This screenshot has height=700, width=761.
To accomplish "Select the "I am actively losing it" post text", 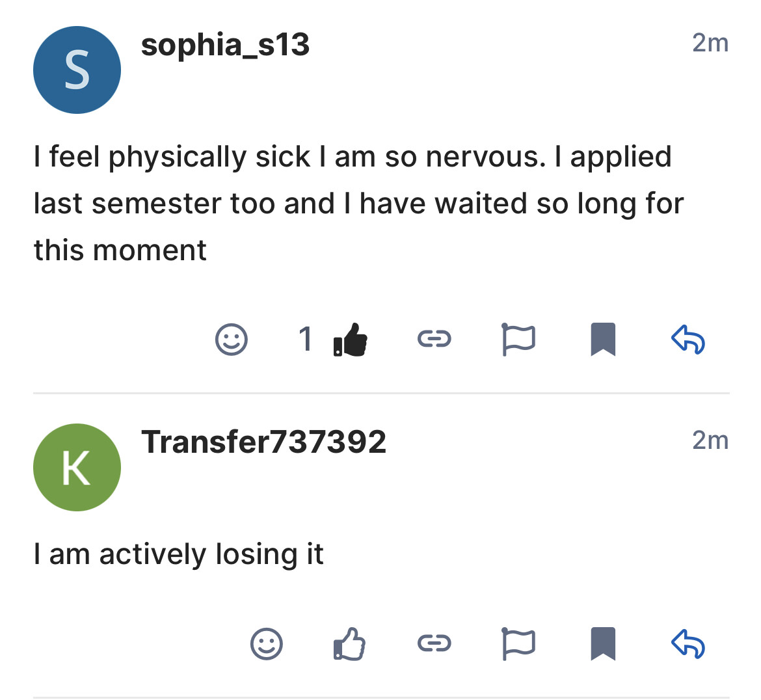I will 179,554.
